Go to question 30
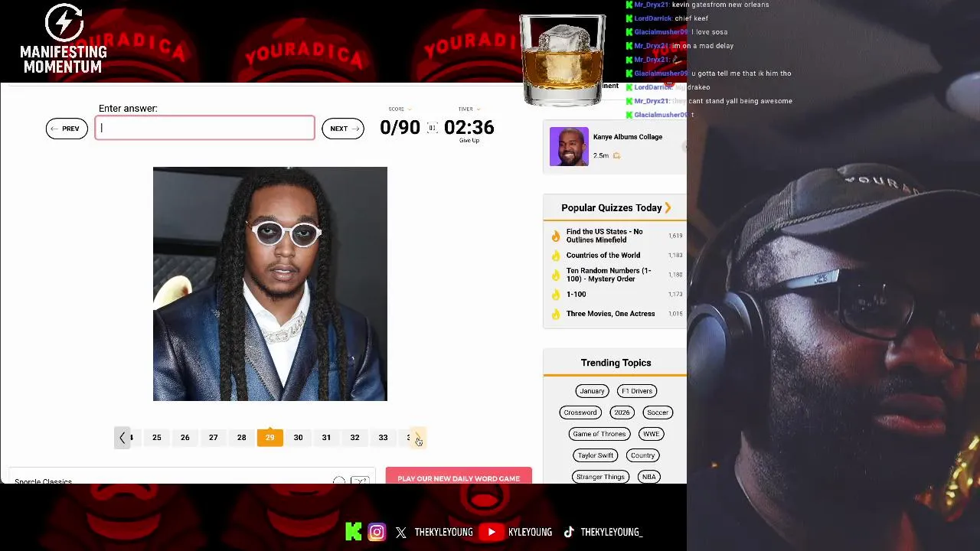The width and height of the screenshot is (980, 551). coord(298,438)
